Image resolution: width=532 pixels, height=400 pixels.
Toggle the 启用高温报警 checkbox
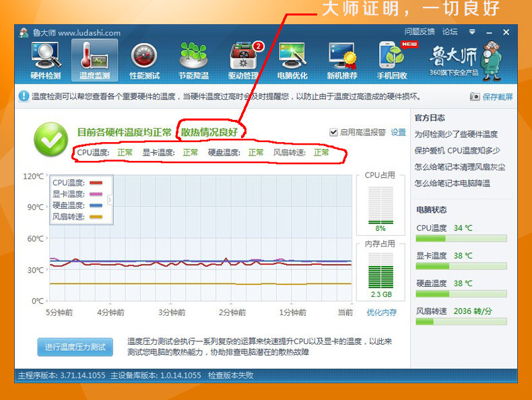[333, 132]
